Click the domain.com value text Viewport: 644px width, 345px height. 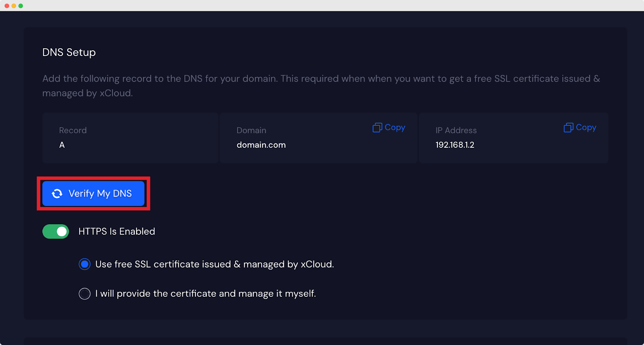tap(261, 145)
